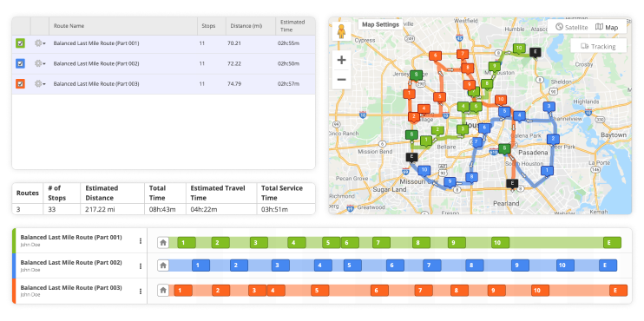This screenshot has height=321, width=644.
Task: Sort table by Route Name column header
Action: (x=69, y=26)
